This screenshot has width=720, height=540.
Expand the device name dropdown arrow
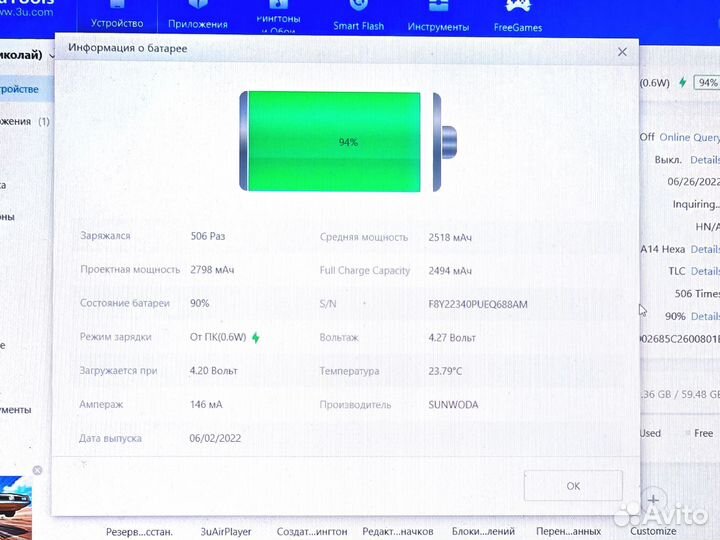(x=50, y=55)
